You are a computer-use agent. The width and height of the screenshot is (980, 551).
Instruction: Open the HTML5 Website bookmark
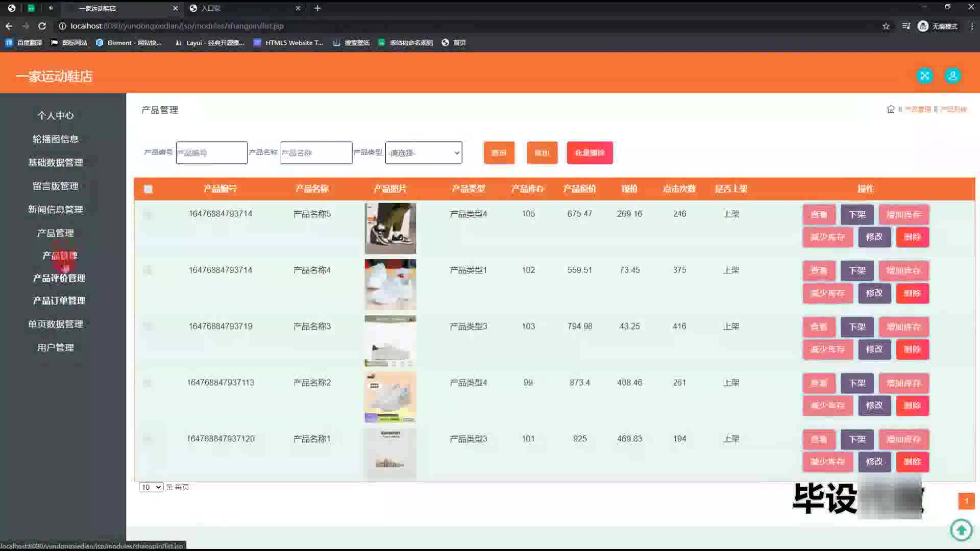(x=288, y=43)
